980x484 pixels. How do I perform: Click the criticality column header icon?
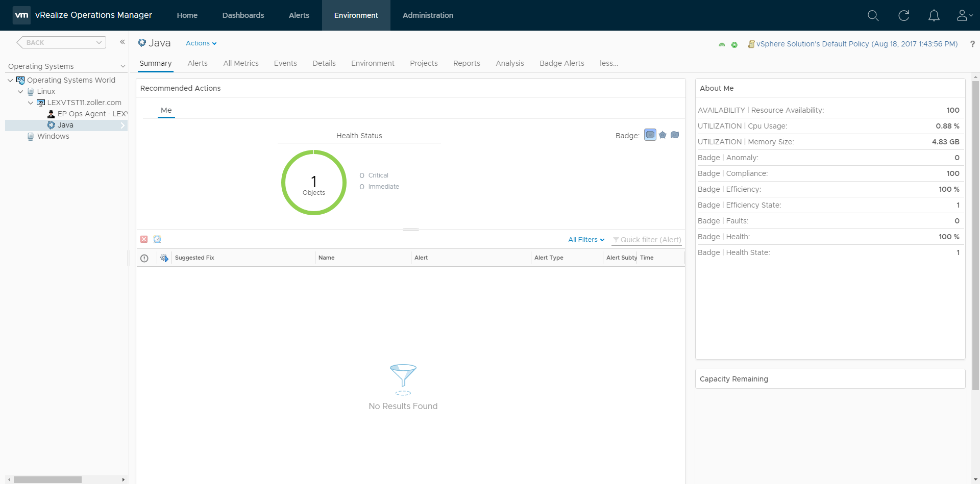[x=144, y=258]
